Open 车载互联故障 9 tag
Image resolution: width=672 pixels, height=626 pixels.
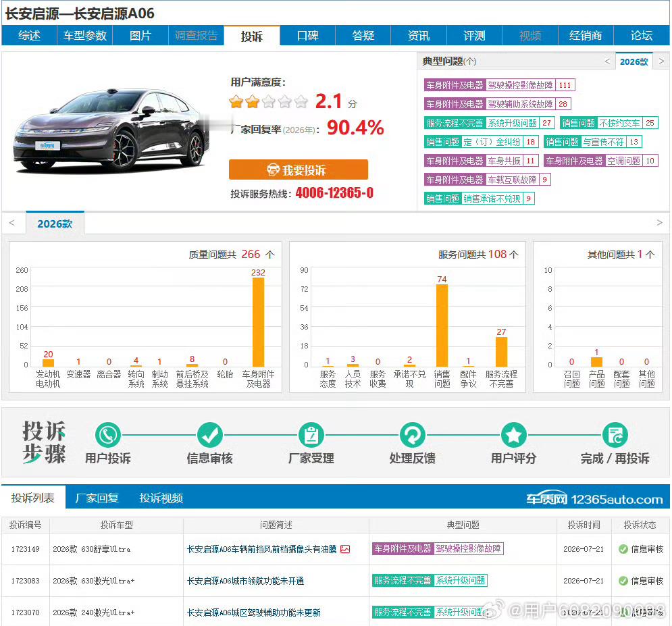point(488,180)
